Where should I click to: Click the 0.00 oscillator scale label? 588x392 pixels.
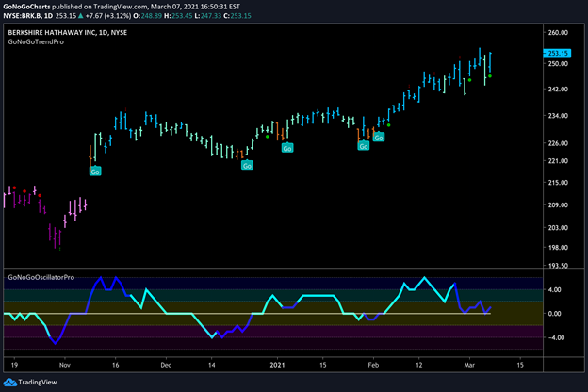(x=555, y=314)
